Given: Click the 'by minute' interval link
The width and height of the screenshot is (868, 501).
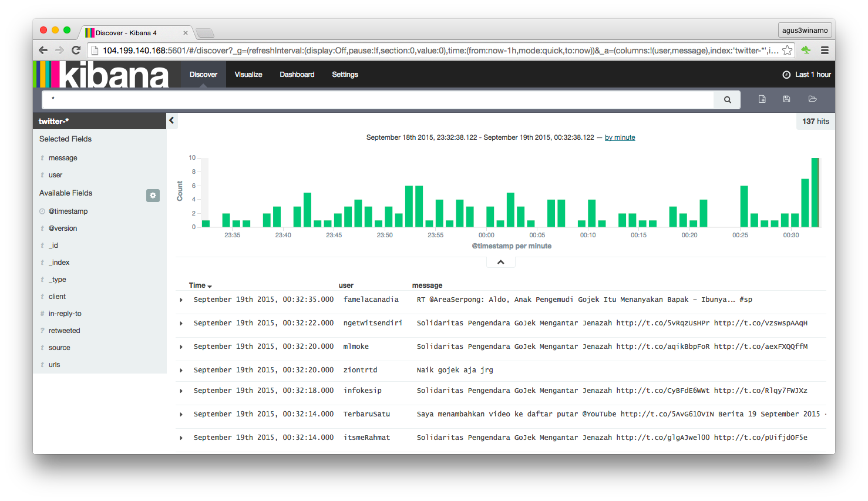Looking at the screenshot, I should click(x=620, y=137).
